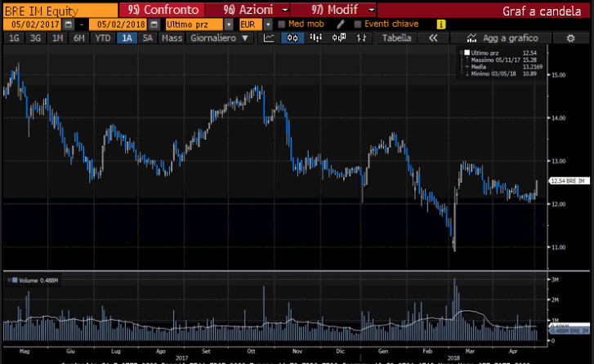Select 6M range tab
The height and width of the screenshot is (364, 594).
(x=78, y=38)
